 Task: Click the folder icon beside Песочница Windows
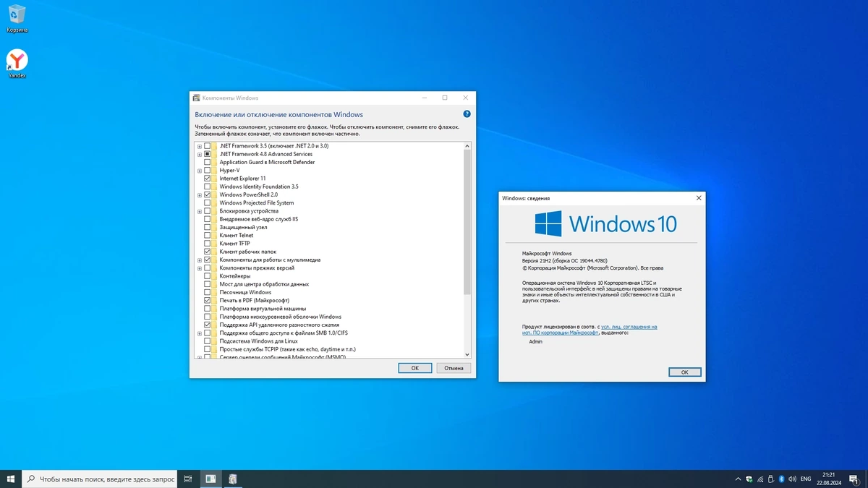click(x=215, y=292)
